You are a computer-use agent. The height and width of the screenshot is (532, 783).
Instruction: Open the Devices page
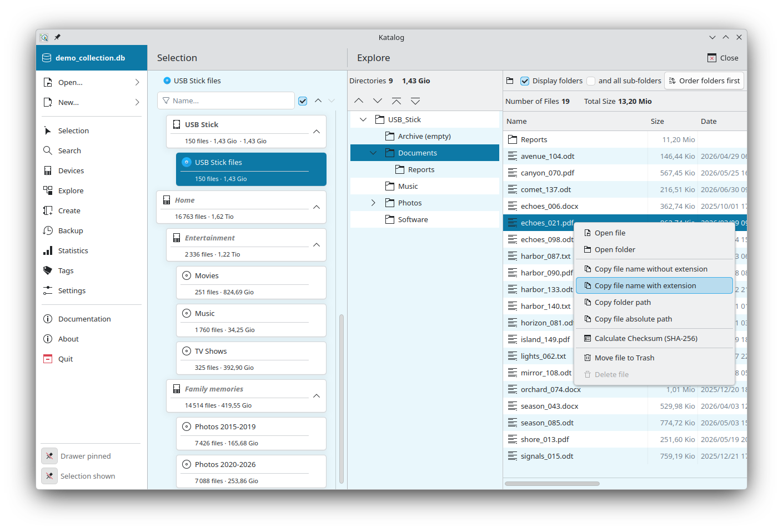click(71, 170)
